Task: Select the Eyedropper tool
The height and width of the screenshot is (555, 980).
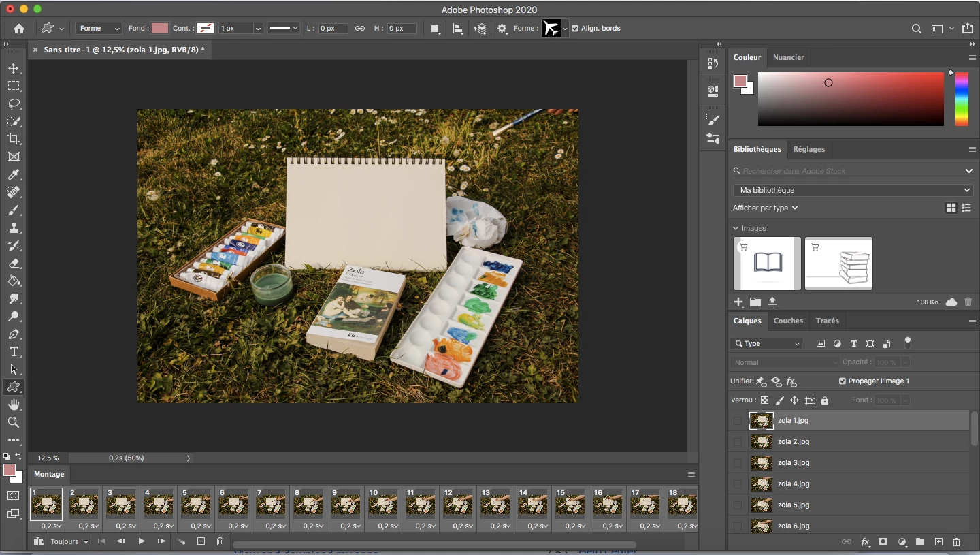Action: point(14,174)
